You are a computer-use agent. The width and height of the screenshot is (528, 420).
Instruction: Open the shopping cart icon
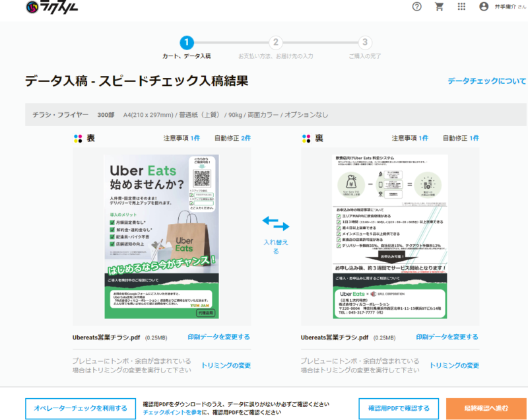coord(439,7)
